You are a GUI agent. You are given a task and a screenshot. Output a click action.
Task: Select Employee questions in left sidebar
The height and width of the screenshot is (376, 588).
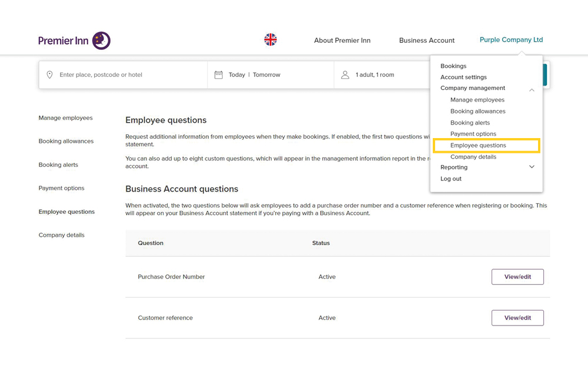67,211
